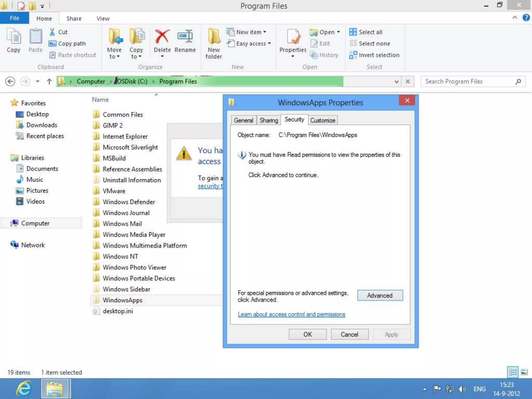The height and width of the screenshot is (399, 532).
Task: Click Invert selection in the ribbon
Action: (x=374, y=55)
